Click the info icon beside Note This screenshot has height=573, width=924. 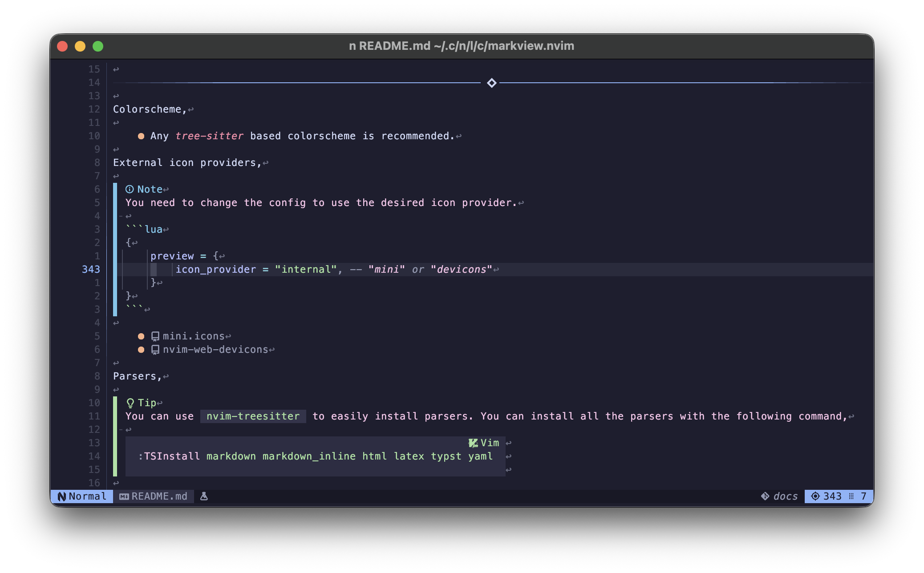tap(130, 190)
